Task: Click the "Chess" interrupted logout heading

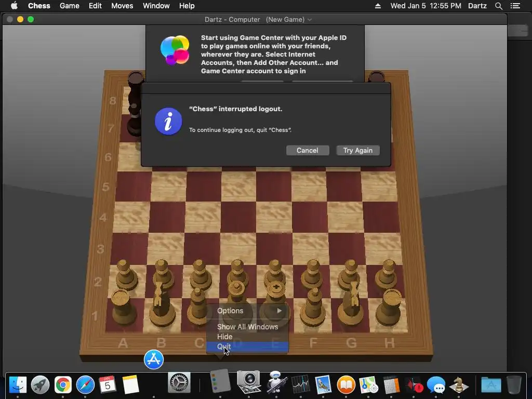Action: [x=235, y=109]
